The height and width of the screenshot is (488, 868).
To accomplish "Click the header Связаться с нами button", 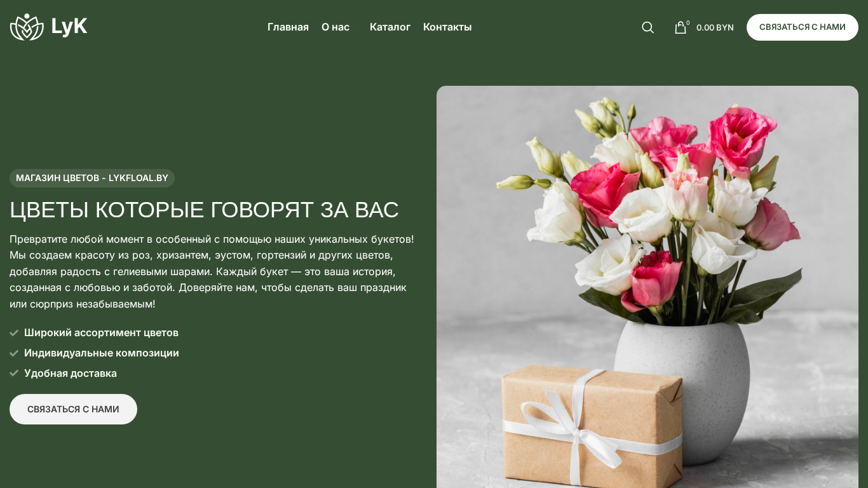I will 802,27.
